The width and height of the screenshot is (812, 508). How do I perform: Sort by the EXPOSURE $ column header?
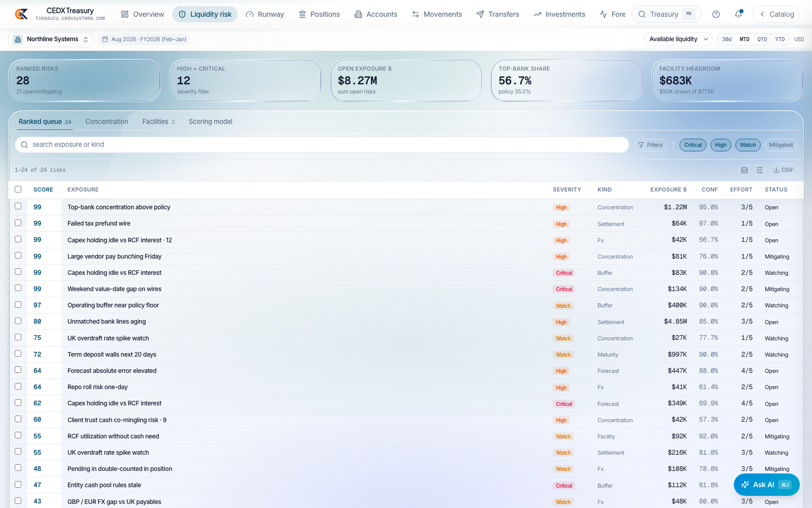pos(668,189)
